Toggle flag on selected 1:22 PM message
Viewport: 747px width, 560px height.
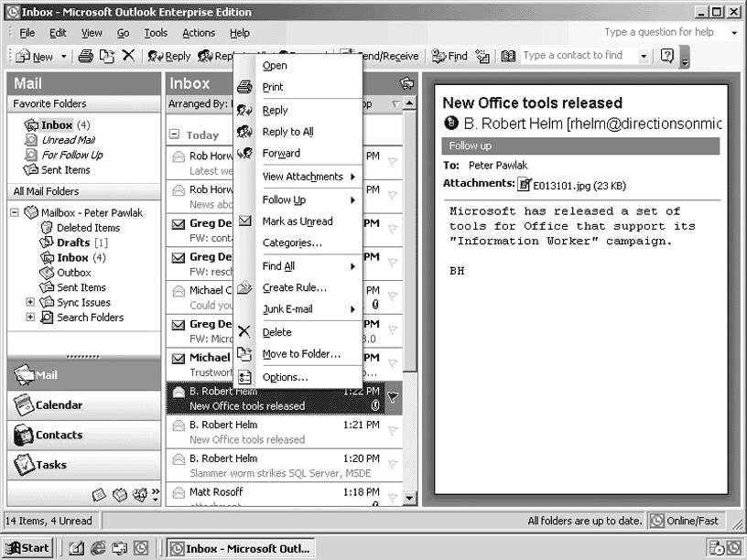393,397
